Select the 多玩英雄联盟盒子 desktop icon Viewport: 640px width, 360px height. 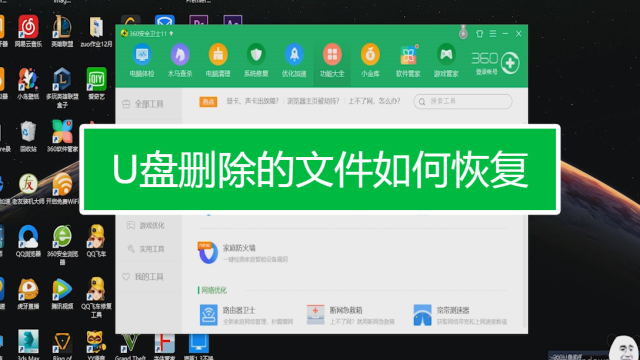tap(62, 87)
